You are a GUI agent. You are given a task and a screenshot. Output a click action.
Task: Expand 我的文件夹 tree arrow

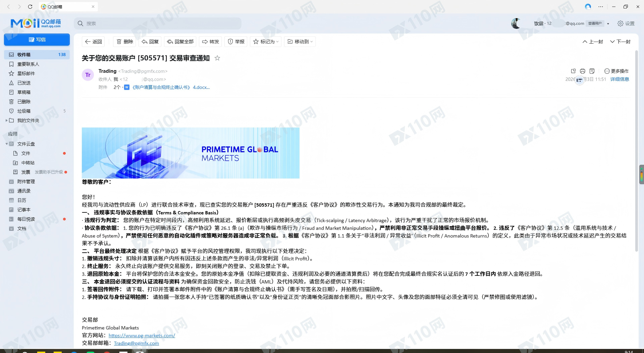6,120
